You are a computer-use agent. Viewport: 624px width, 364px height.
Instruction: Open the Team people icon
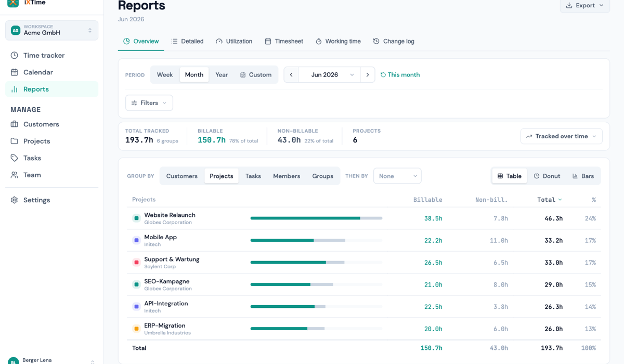(x=15, y=175)
